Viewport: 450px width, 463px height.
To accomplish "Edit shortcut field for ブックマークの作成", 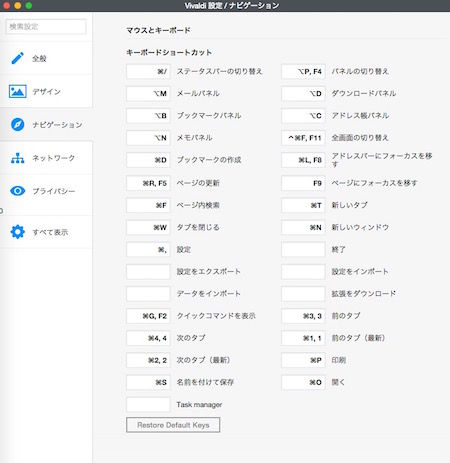I will 148,160.
